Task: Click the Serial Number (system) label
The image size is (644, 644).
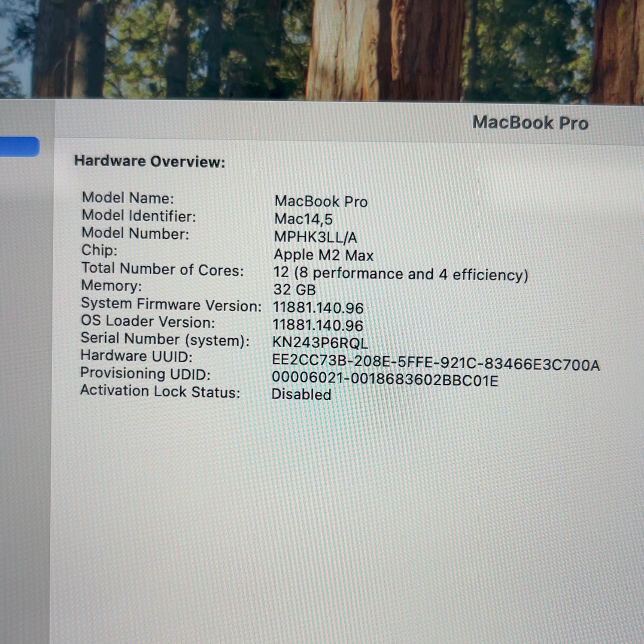Action: click(x=165, y=339)
